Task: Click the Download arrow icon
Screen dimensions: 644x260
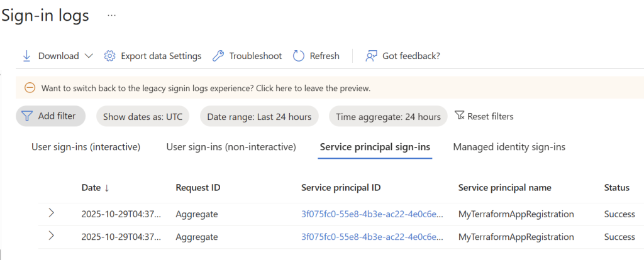Action: (x=27, y=56)
